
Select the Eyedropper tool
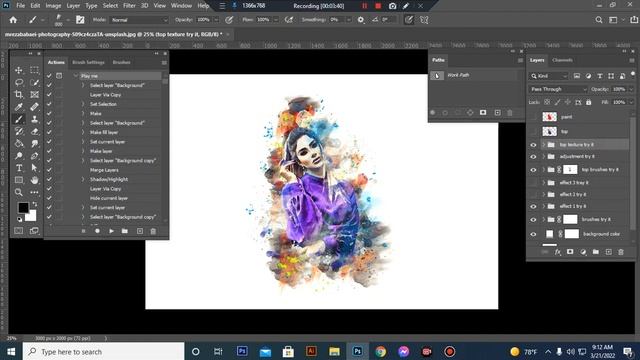coord(19,107)
